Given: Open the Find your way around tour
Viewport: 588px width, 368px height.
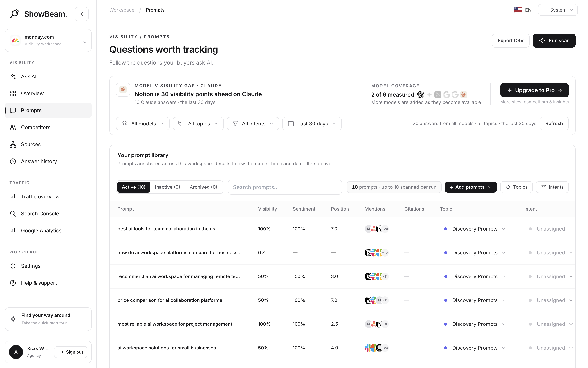Looking at the screenshot, I should tap(48, 319).
